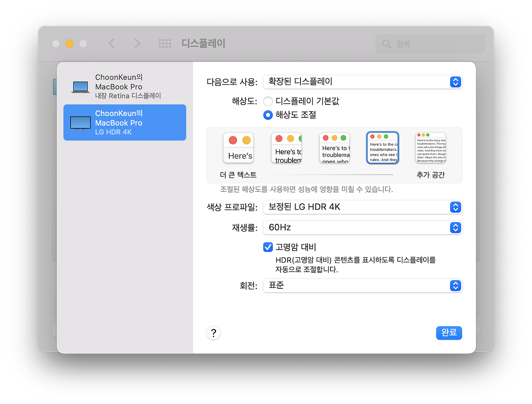Select the 추가 공간 resolution option

click(x=430, y=148)
